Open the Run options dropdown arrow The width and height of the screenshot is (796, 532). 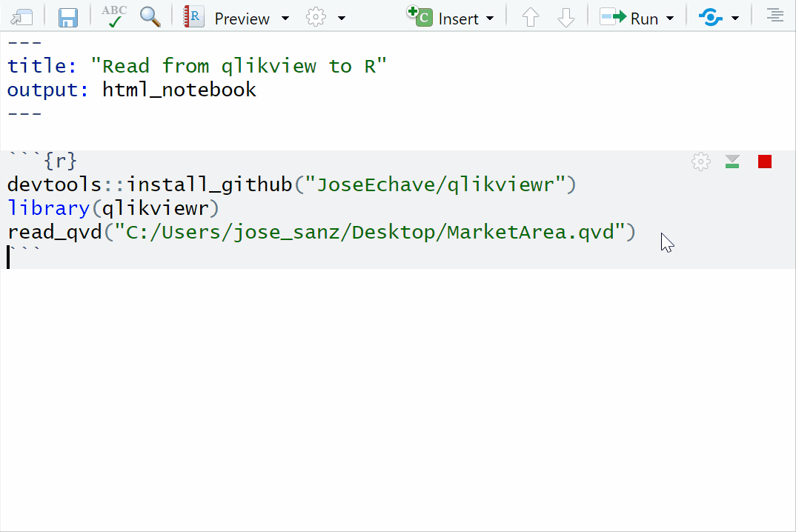coord(669,18)
